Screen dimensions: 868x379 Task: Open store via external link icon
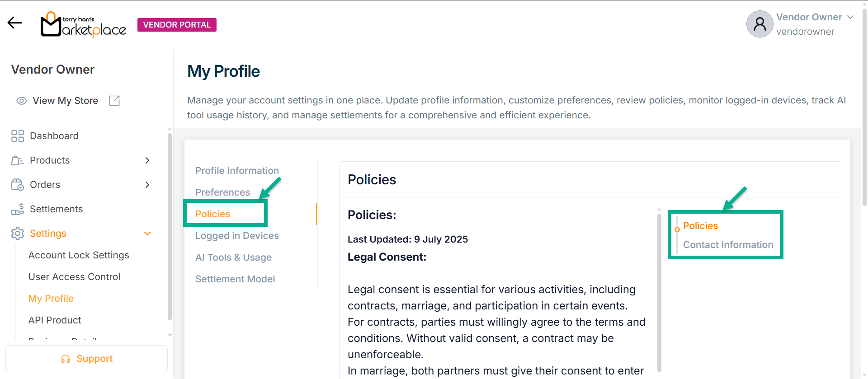(114, 101)
